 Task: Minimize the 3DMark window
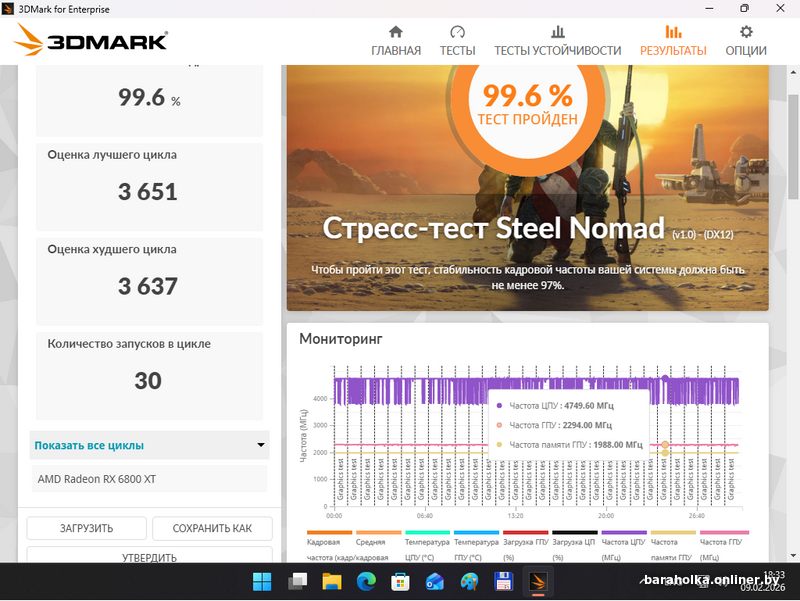[709, 9]
